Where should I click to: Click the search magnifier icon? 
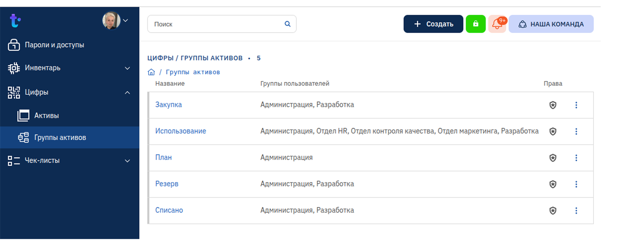287,24
